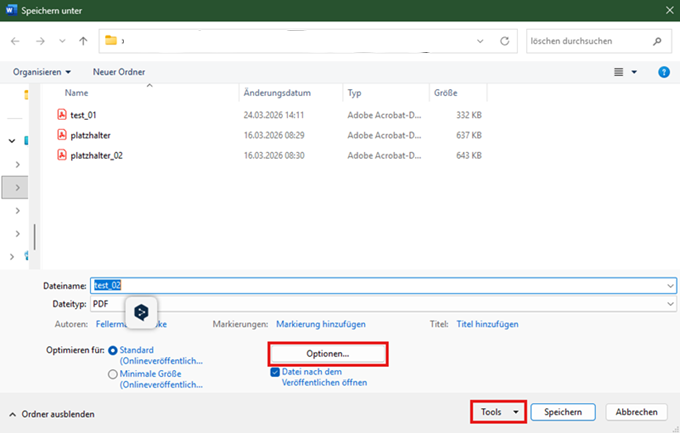Click the 637 KB size cell

(x=469, y=135)
